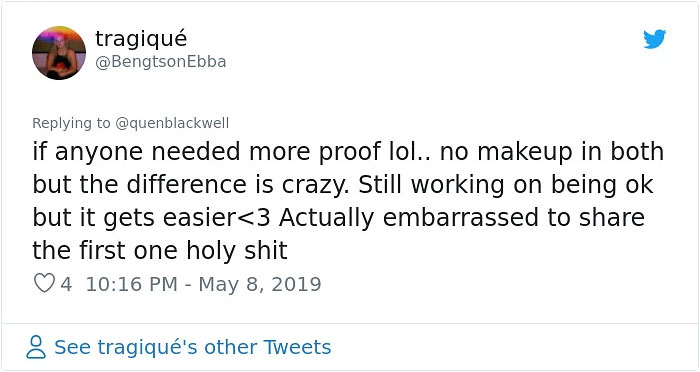Image resolution: width=700 pixels, height=372 pixels.
Task: Click the "Replying to" label
Action: [x=71, y=123]
